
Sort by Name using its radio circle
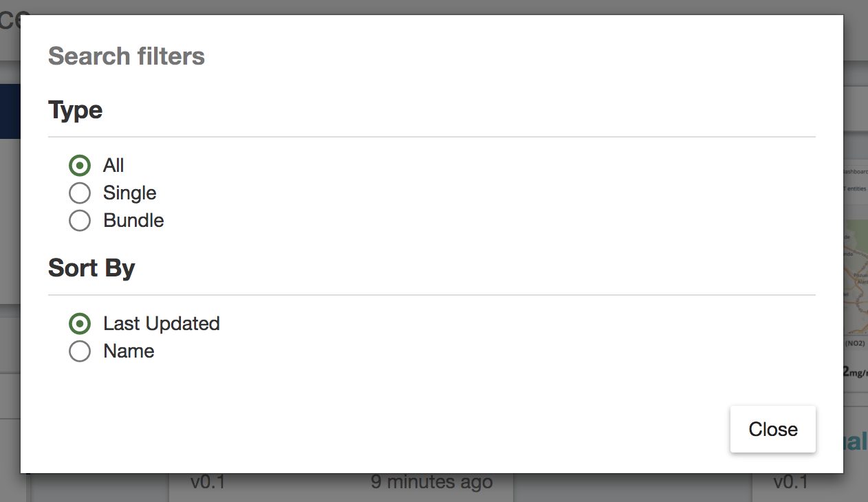pos(80,351)
